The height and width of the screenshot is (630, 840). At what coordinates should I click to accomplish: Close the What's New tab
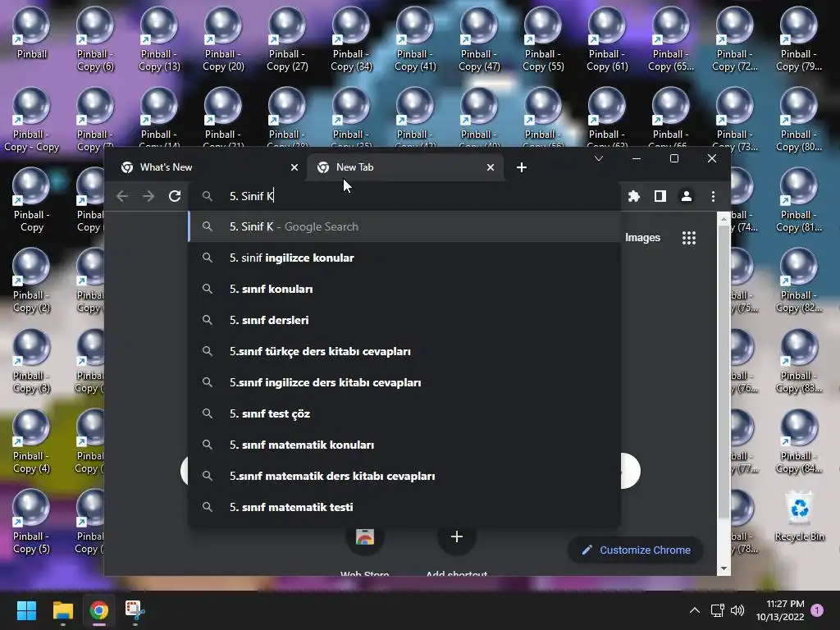point(294,167)
